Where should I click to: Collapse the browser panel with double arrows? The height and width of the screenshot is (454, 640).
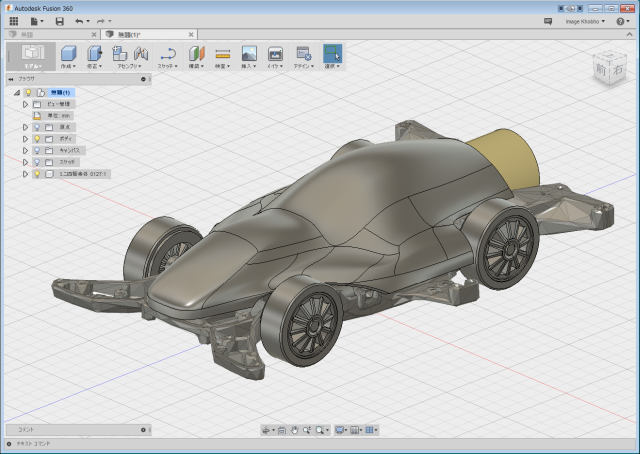click(x=11, y=79)
